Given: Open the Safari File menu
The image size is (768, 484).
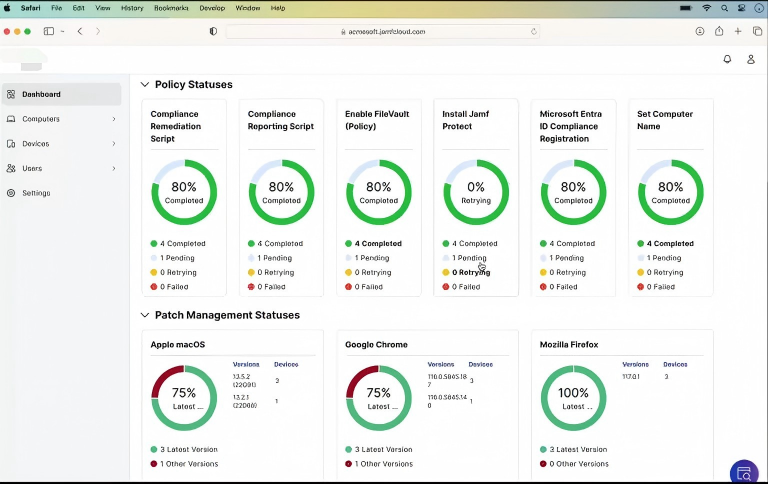Looking at the screenshot, I should point(57,8).
